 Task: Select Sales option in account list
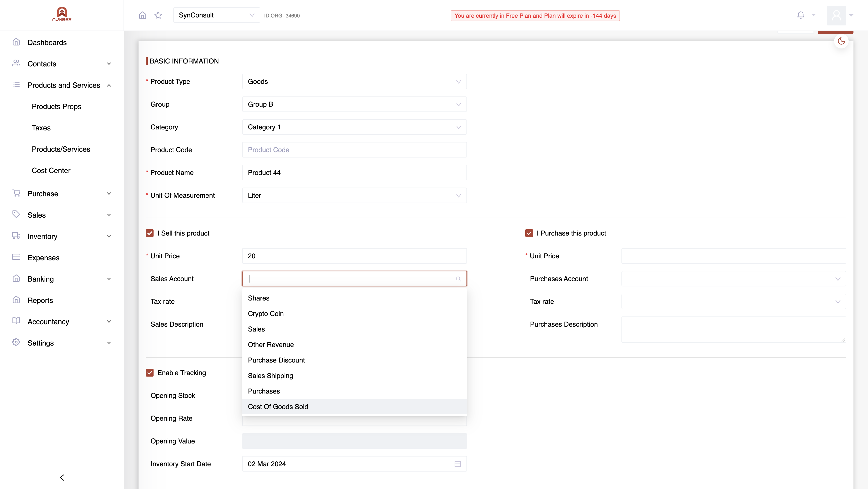click(x=354, y=329)
